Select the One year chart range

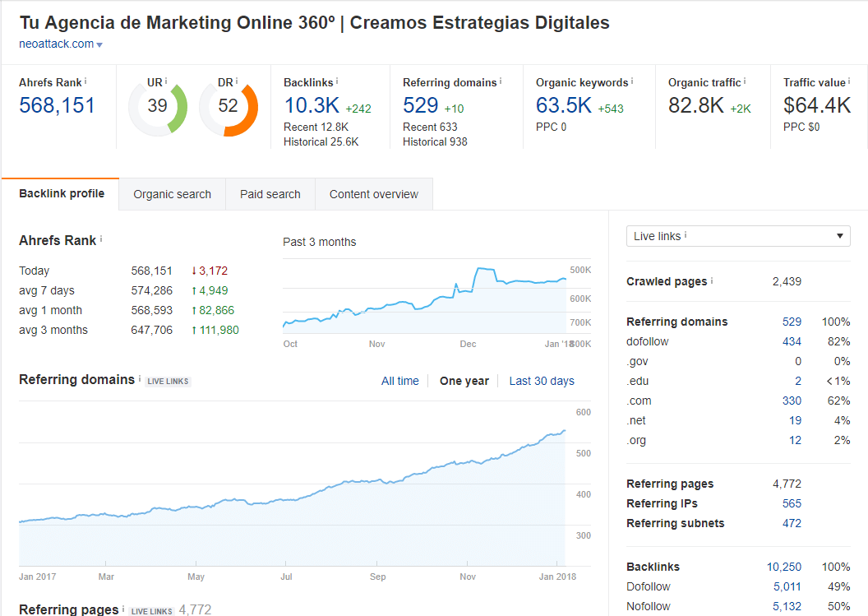[464, 381]
